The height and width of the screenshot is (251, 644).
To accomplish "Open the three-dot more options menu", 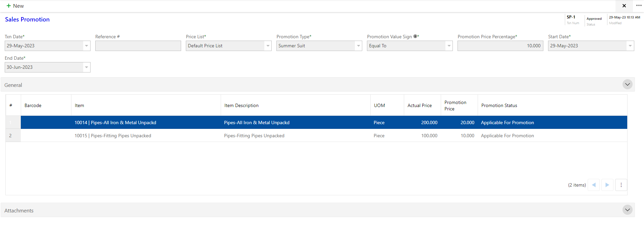I will click(x=639, y=6).
